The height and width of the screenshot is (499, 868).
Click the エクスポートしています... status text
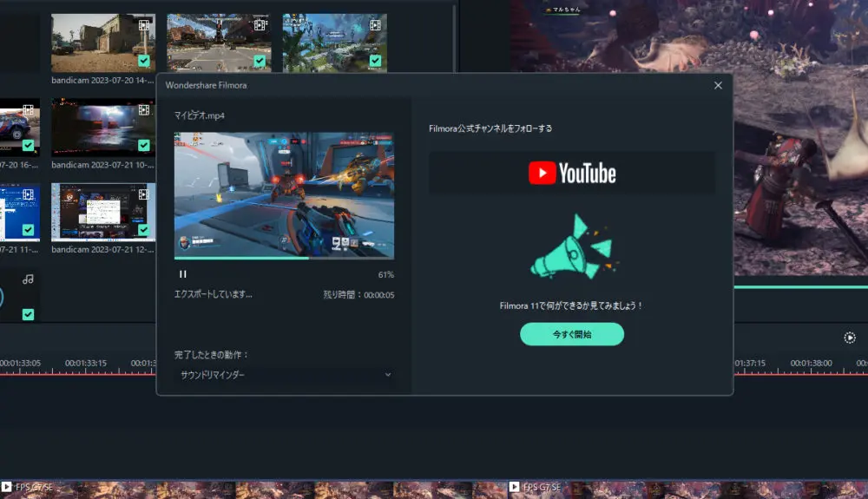point(214,294)
